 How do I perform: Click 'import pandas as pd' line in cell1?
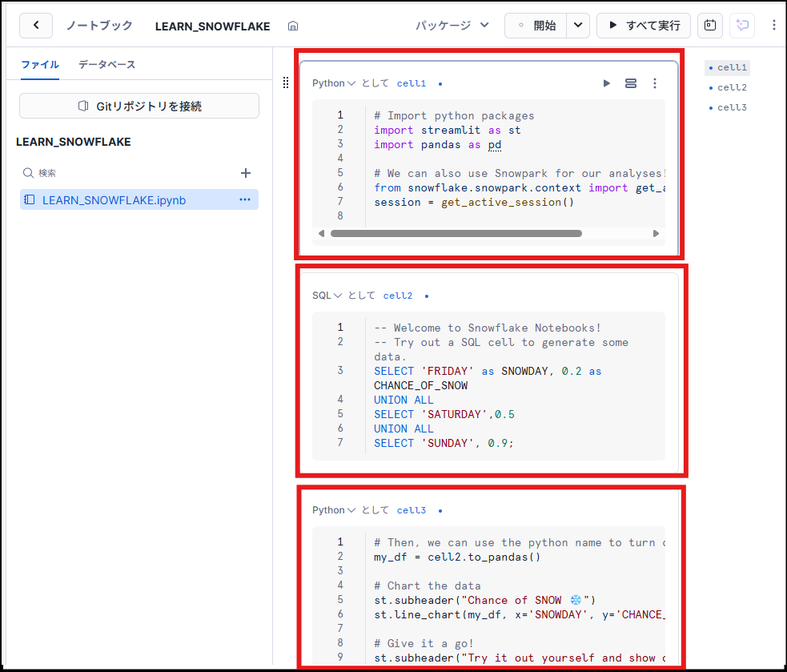(x=438, y=145)
